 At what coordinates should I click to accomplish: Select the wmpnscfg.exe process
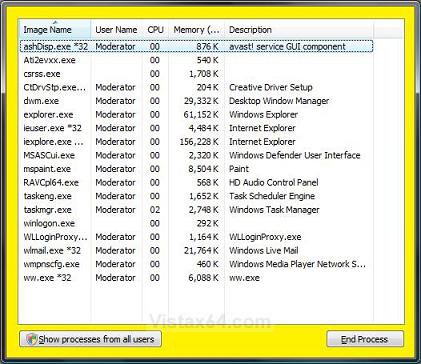[x=196, y=264]
